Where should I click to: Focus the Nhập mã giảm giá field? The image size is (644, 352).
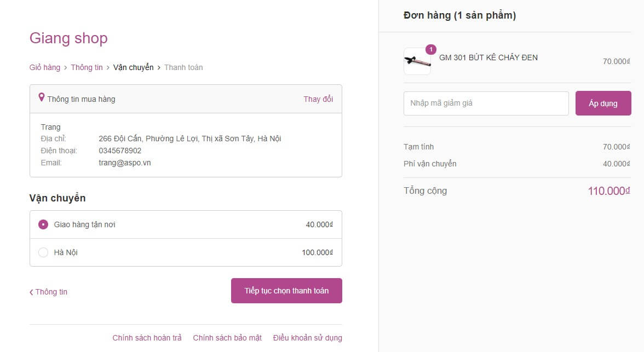pos(486,103)
